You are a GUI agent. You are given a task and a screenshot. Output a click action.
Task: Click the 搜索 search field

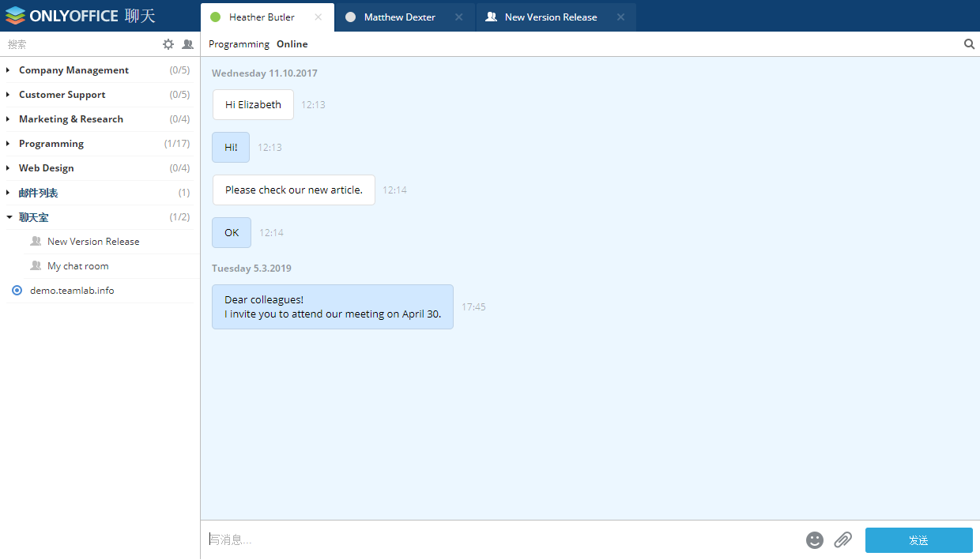tap(79, 44)
